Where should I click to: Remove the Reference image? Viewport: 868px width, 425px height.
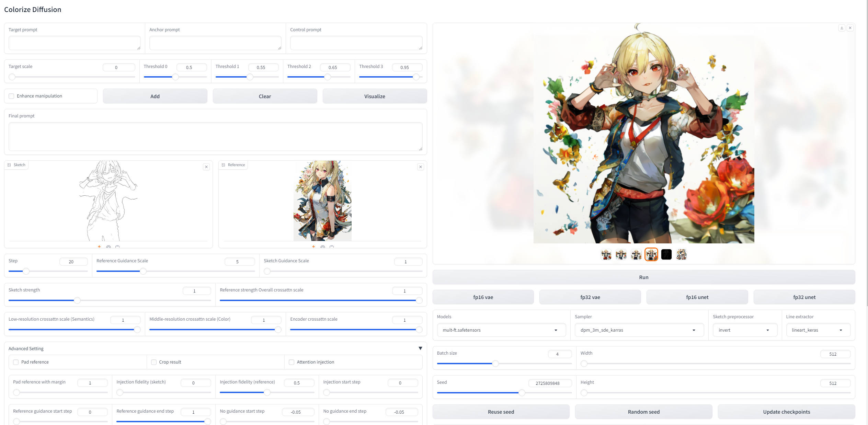point(420,167)
